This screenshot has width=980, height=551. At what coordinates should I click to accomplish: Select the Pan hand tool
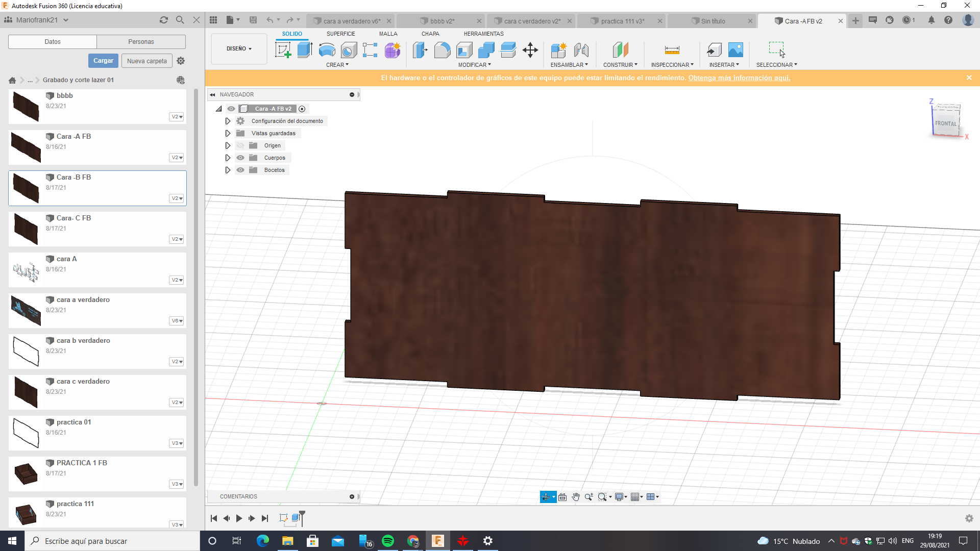(576, 497)
